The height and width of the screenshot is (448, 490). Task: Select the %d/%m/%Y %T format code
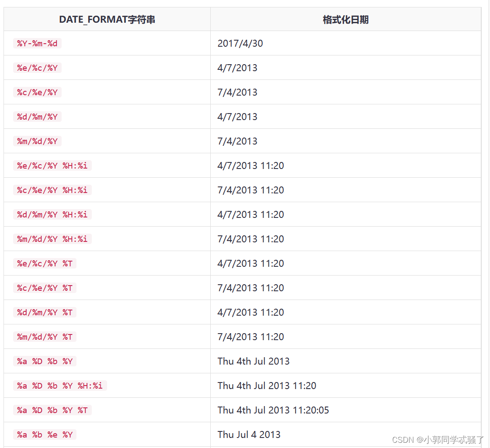tap(45, 312)
